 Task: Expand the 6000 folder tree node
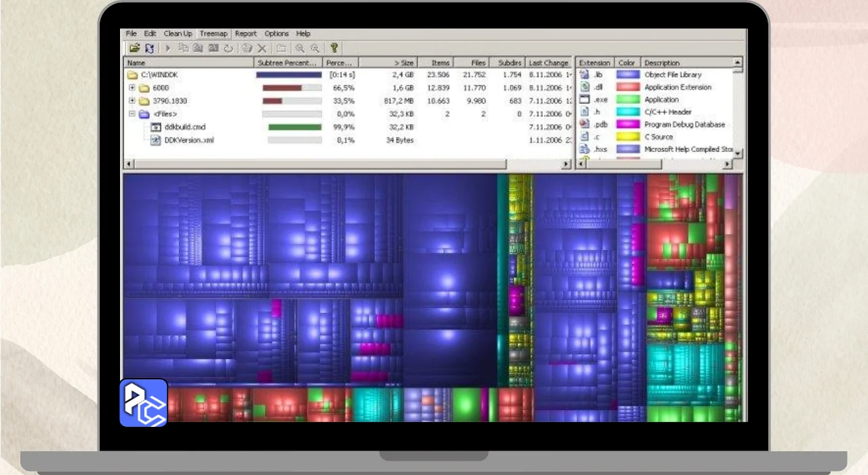132,88
